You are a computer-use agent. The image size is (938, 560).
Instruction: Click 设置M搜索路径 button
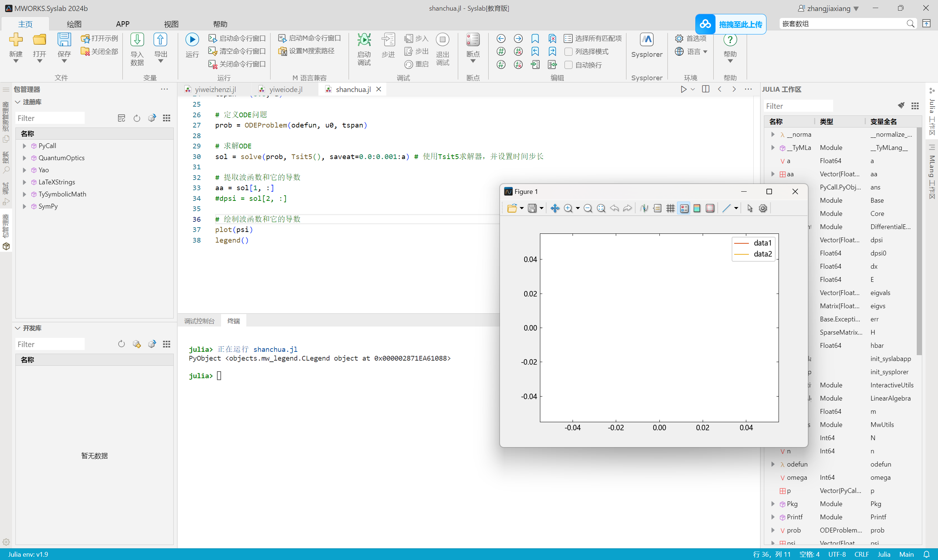[x=306, y=51]
